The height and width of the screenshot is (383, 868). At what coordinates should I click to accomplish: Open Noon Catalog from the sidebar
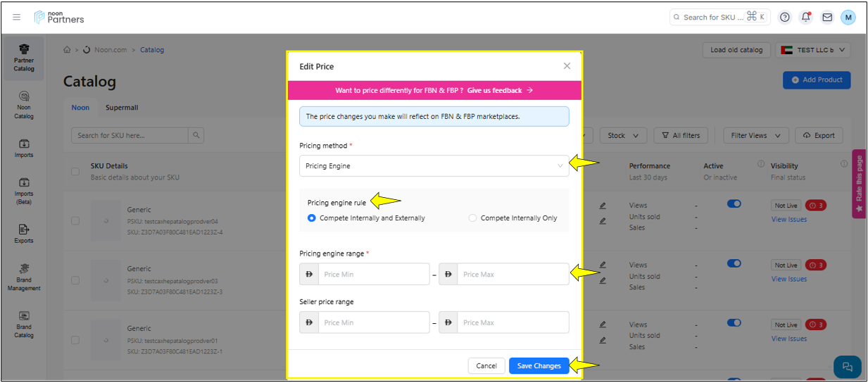24,104
